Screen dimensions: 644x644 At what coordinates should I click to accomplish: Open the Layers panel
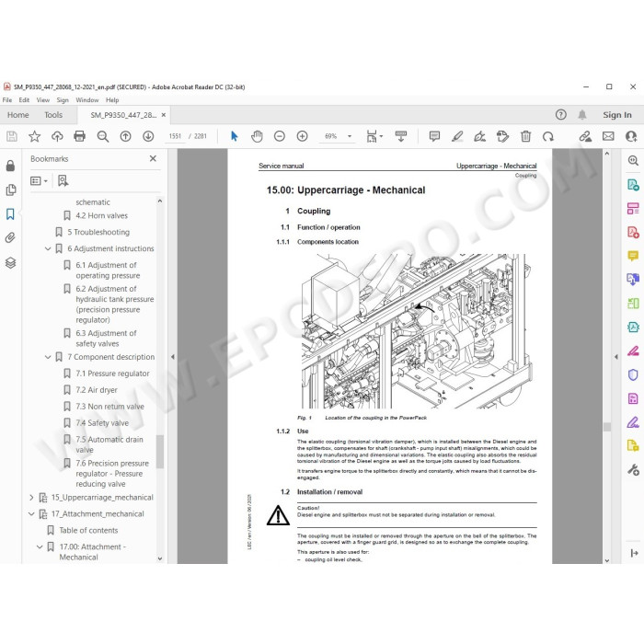coord(11,262)
